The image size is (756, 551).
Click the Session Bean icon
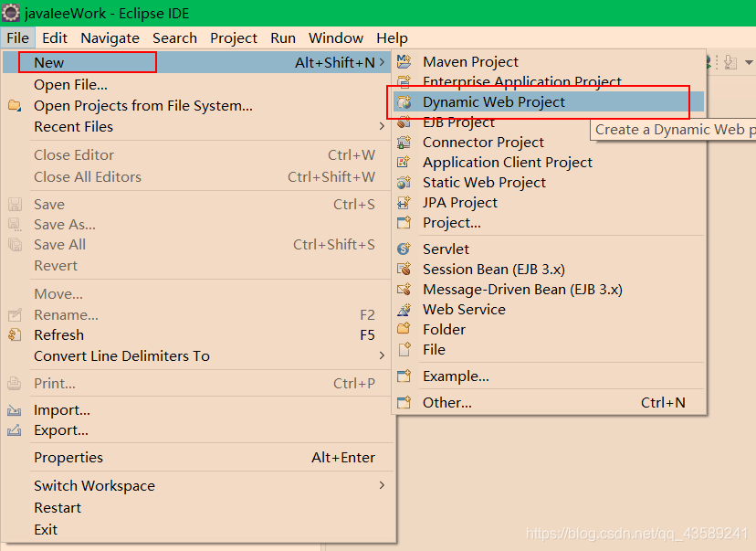coord(404,270)
